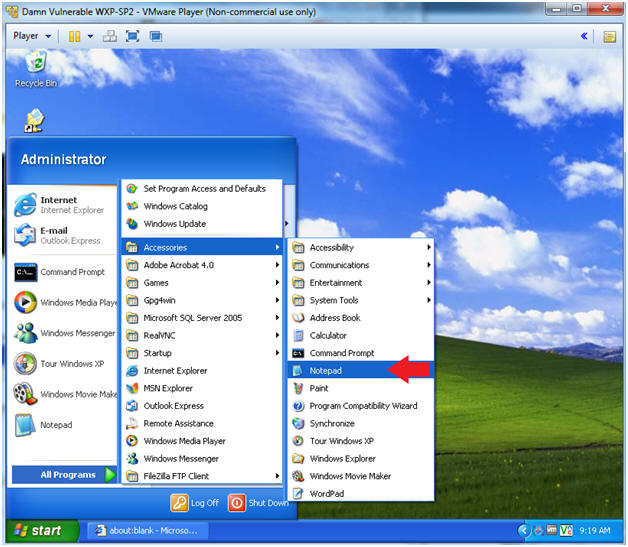Screen dimensions: 628x547
Task: Open Windows Messenger in recent programs list
Action: pos(64,333)
